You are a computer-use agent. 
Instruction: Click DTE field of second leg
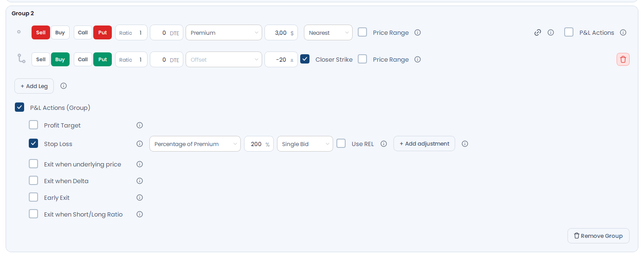(167, 59)
